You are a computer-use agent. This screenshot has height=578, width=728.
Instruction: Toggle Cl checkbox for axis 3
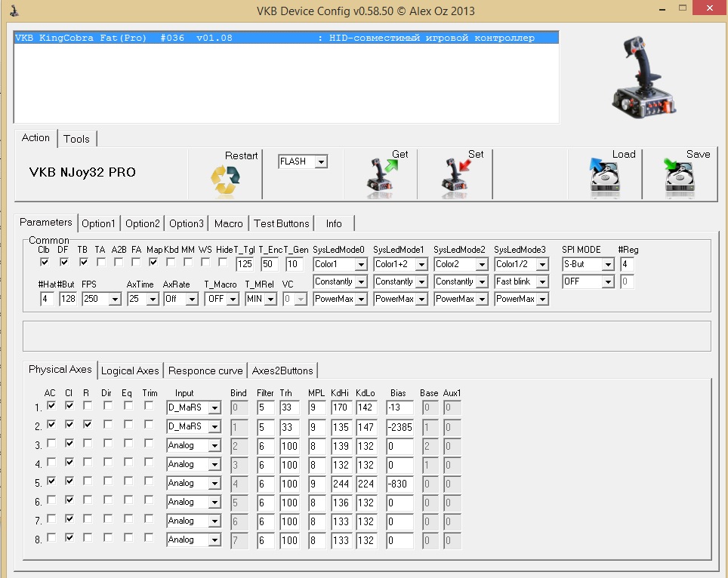[x=69, y=443]
